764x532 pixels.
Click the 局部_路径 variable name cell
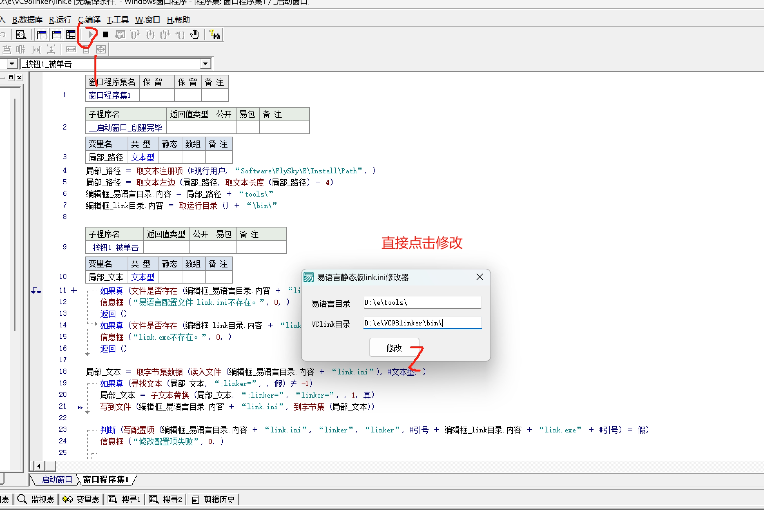coord(106,157)
